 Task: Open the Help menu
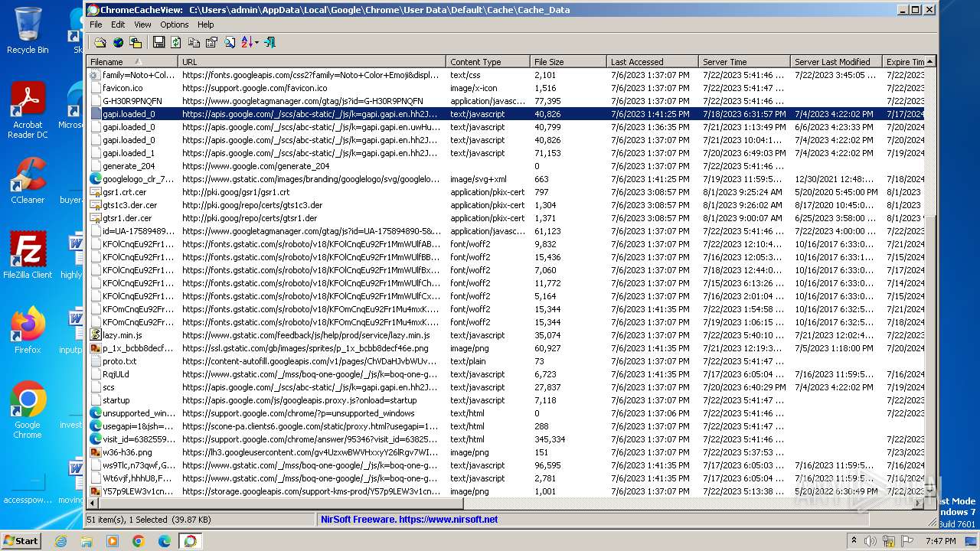[x=206, y=24]
